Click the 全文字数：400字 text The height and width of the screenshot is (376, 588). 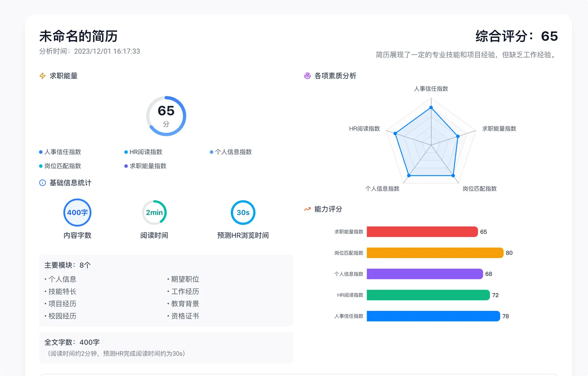72,342
